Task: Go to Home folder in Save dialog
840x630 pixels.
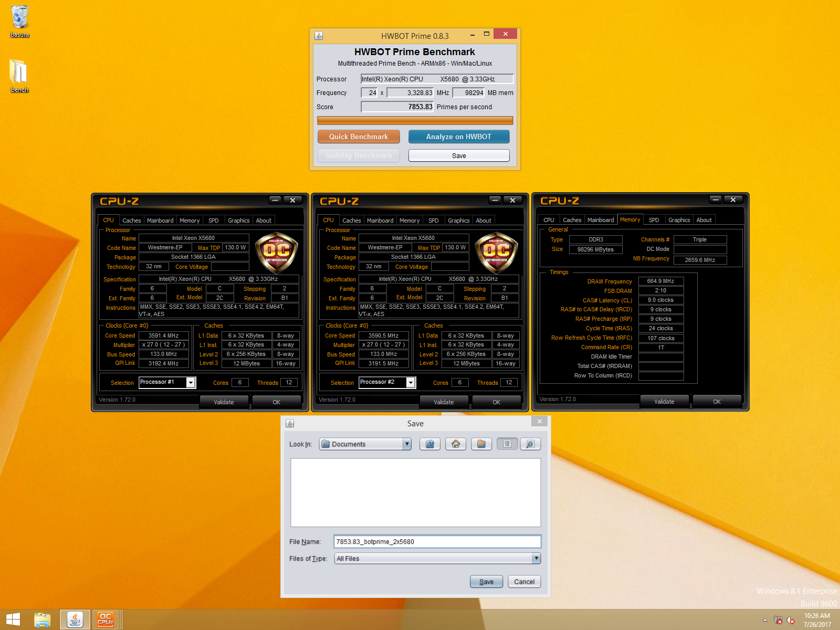Action: [456, 444]
